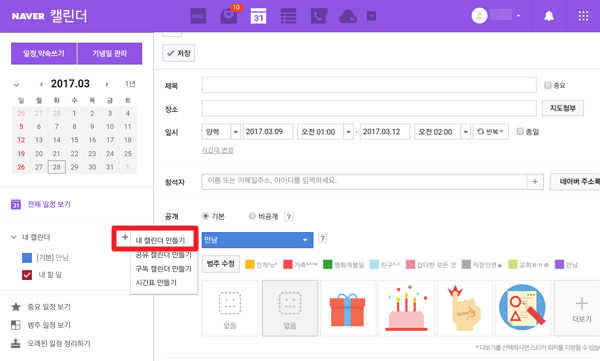
Task: Check the 중요 checkbox
Action: point(548,85)
